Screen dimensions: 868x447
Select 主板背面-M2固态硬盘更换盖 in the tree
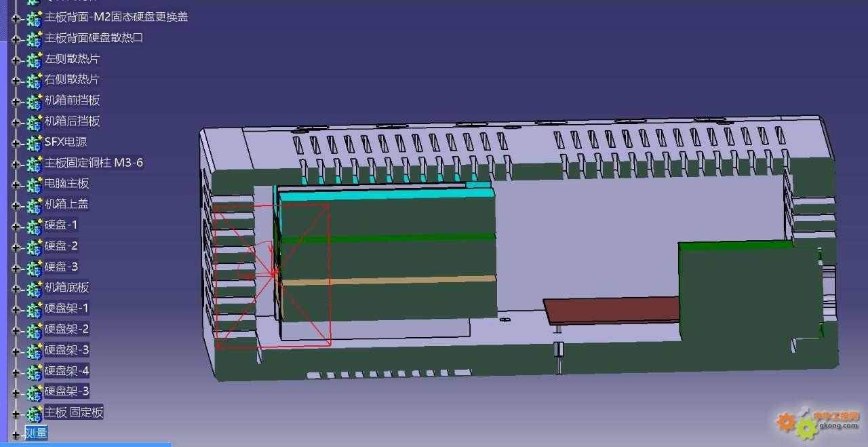coord(116,17)
